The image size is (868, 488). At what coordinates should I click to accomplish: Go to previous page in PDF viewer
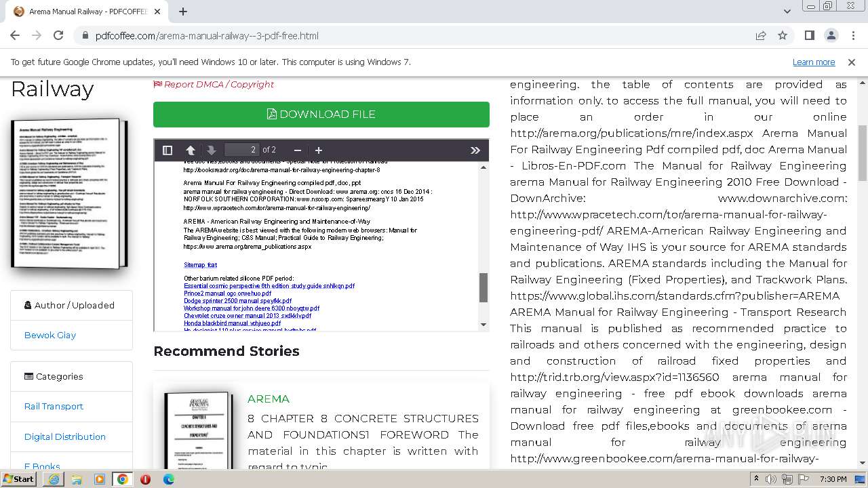191,150
